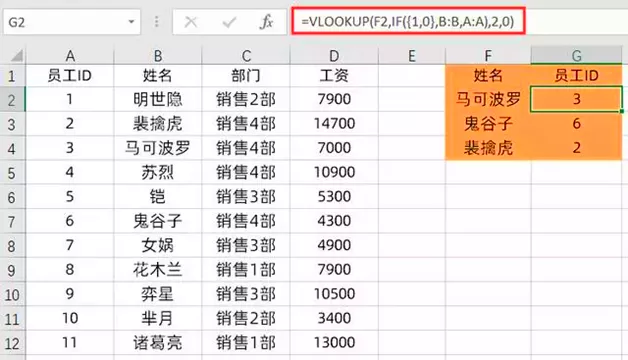Select row 8 header
This screenshot has width=628, height=360.
click(x=12, y=246)
